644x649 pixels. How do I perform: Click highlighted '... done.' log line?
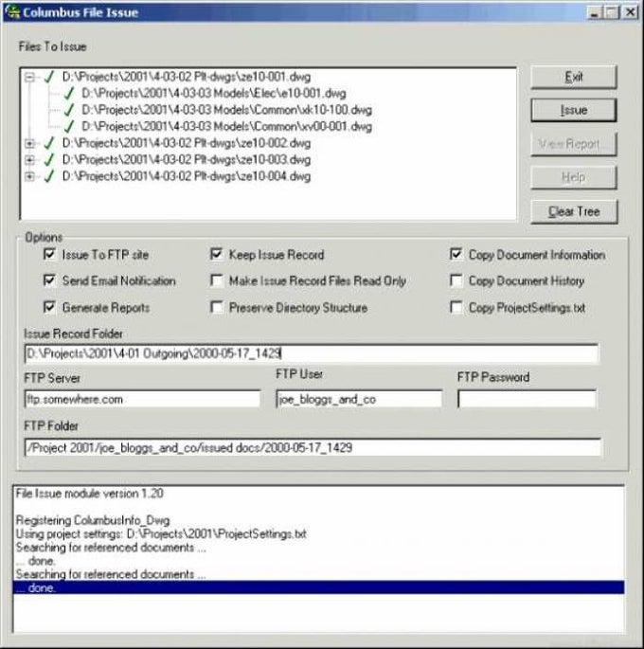coord(318,587)
